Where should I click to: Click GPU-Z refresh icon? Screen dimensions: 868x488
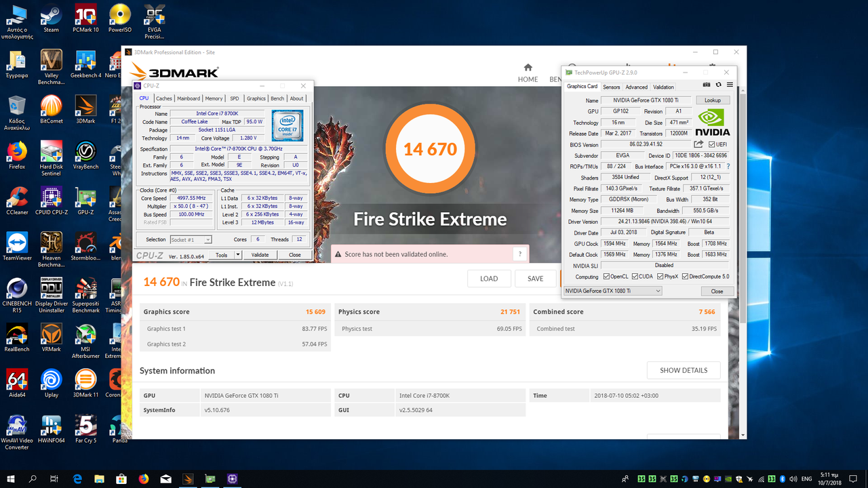point(718,85)
